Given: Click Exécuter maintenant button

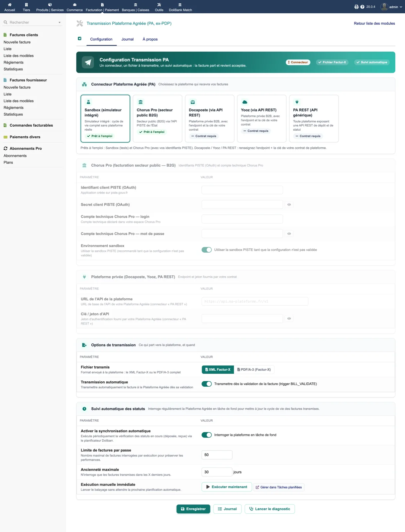Looking at the screenshot, I should [227, 487].
